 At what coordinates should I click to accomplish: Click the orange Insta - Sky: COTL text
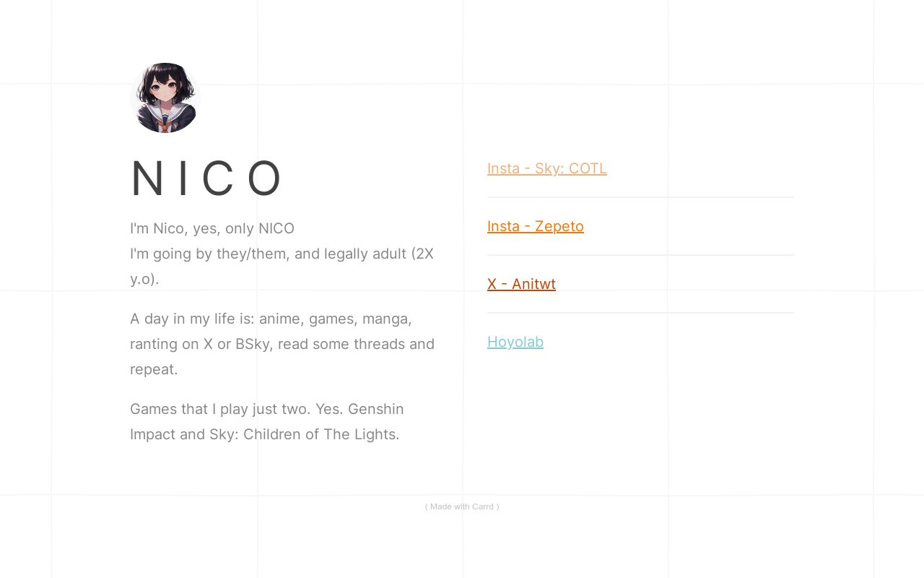(x=546, y=168)
